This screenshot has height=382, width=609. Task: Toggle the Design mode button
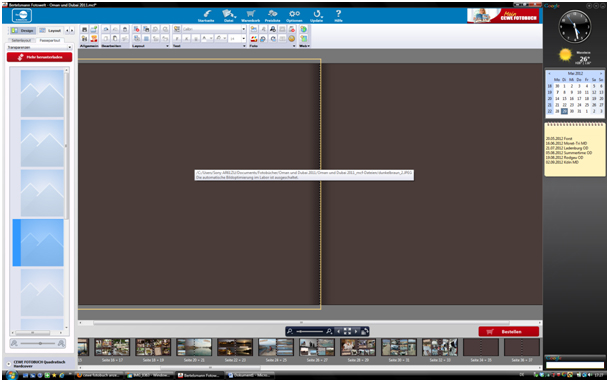[23, 30]
